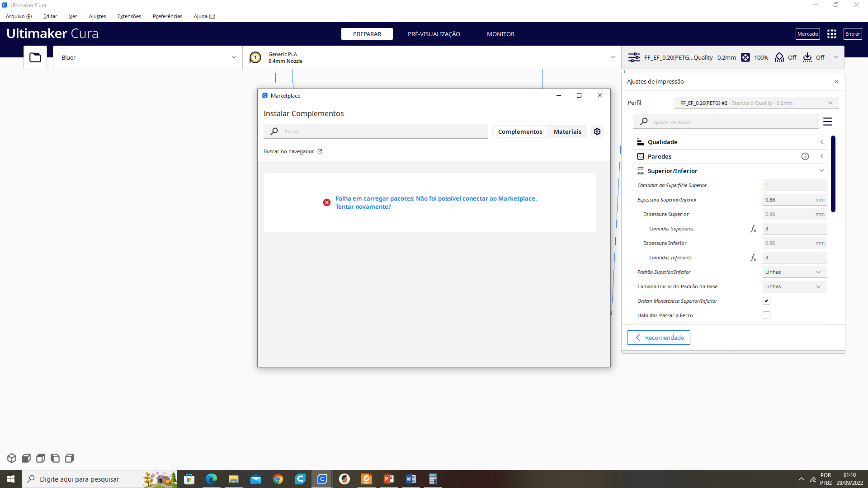
Task: Open the Padrão Superior/Inferior Linhas dropdown
Action: coord(794,272)
